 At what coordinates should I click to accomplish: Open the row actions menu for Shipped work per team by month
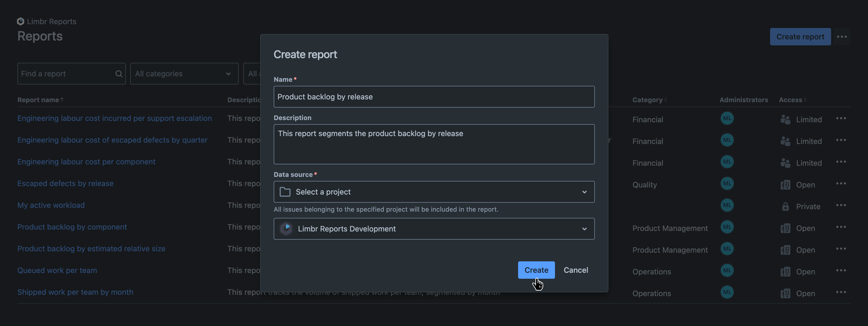pyautogui.click(x=841, y=292)
